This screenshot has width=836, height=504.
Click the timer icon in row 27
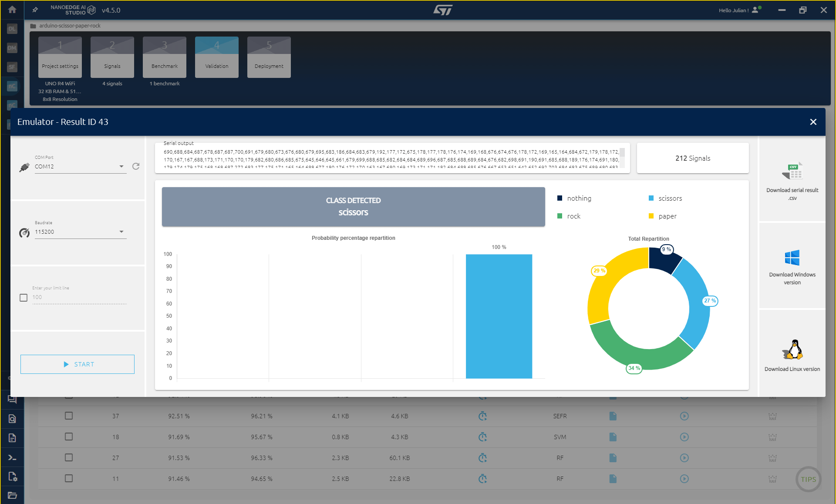pos(482,458)
